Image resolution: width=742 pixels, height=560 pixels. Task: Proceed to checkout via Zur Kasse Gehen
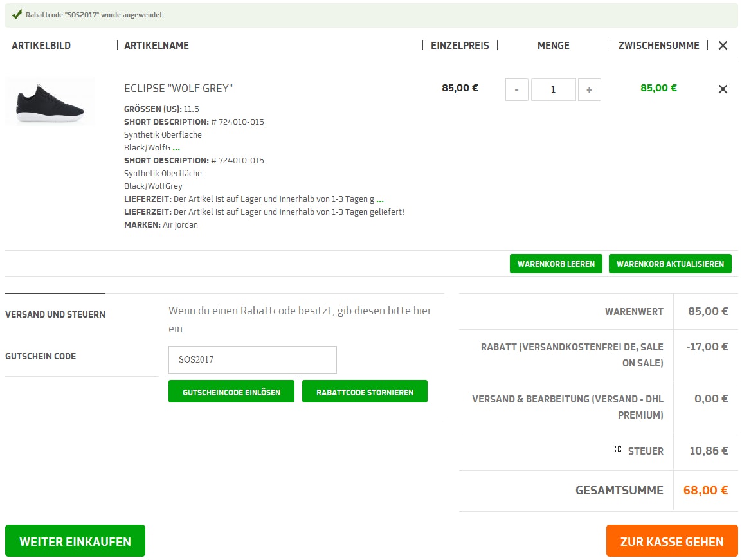[672, 541]
